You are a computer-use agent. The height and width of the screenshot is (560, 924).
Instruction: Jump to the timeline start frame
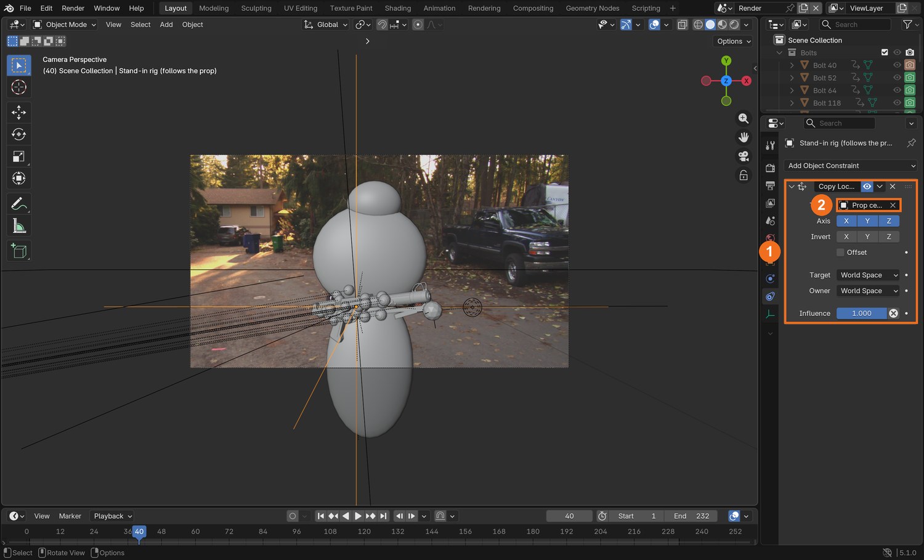tap(320, 516)
